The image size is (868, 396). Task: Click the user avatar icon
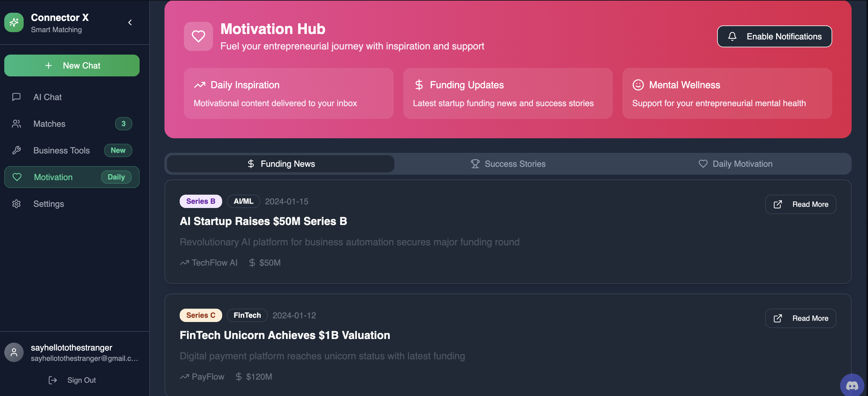(x=14, y=352)
